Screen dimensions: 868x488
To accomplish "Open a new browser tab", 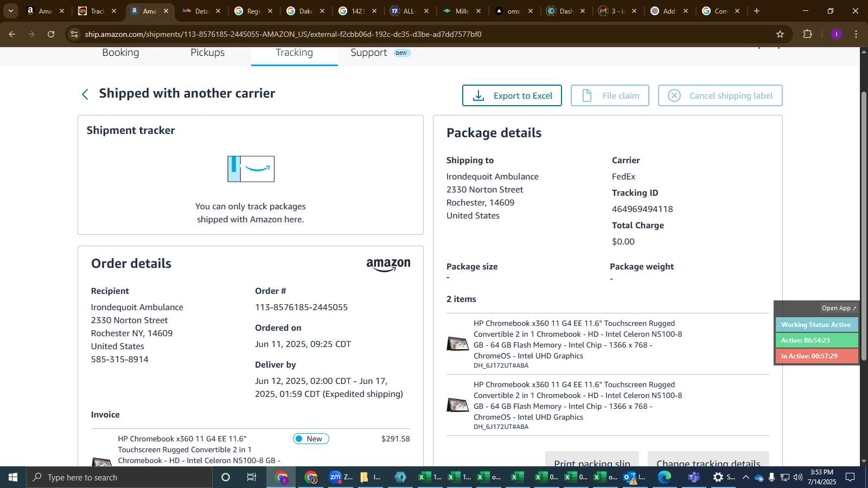I will pyautogui.click(x=757, y=11).
